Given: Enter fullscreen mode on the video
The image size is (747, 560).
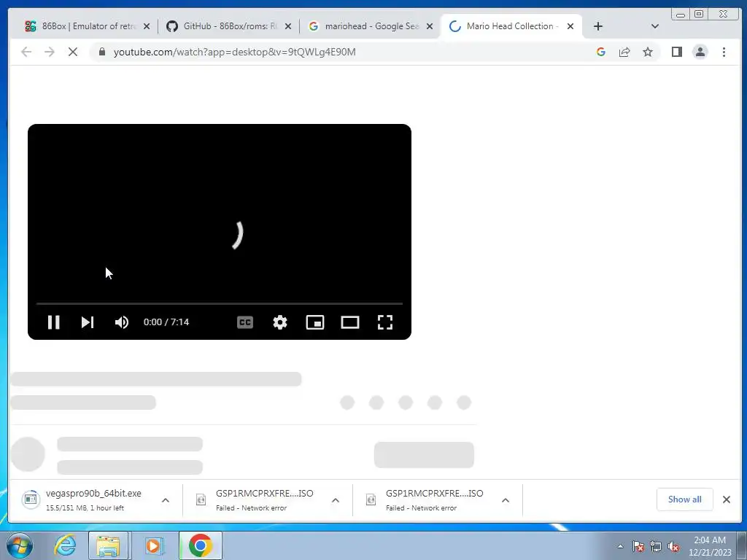Looking at the screenshot, I should tap(385, 322).
